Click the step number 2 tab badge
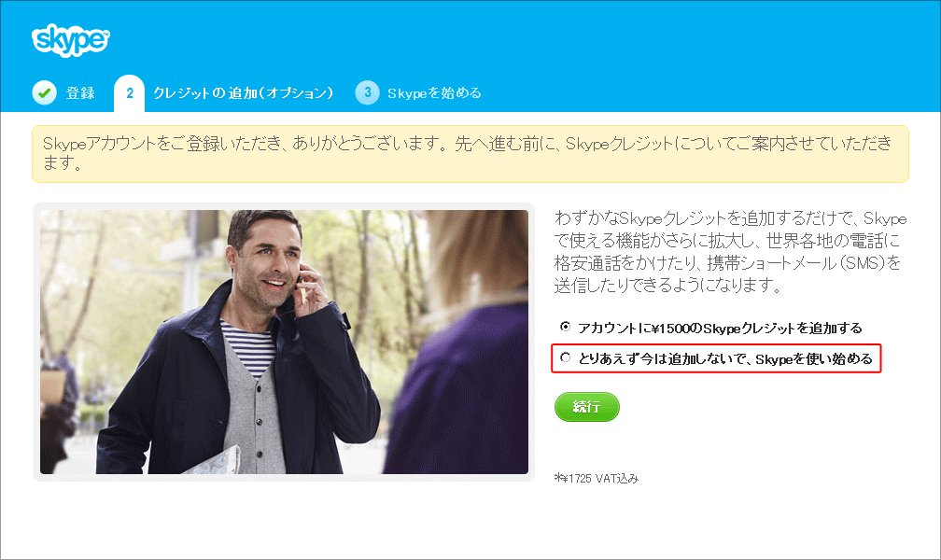The height and width of the screenshot is (560, 941). click(130, 93)
